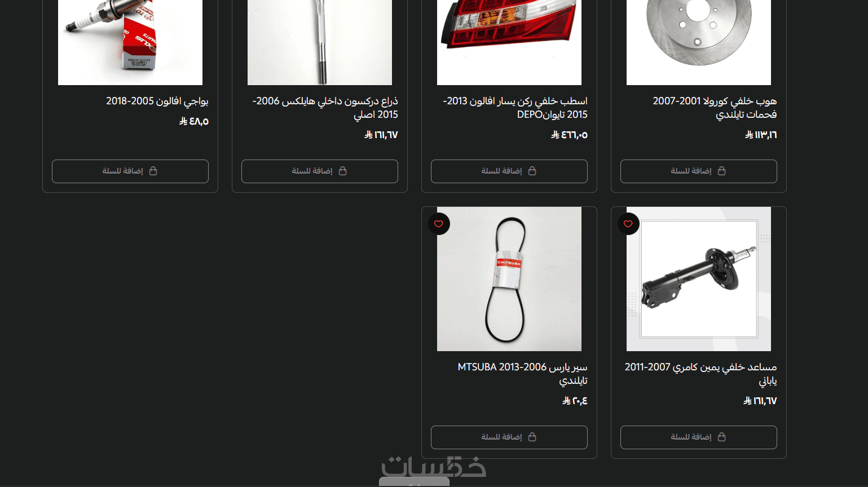The width and height of the screenshot is (868, 487).
Task: Open the Camry shock absorber product image
Action: pyautogui.click(x=699, y=279)
